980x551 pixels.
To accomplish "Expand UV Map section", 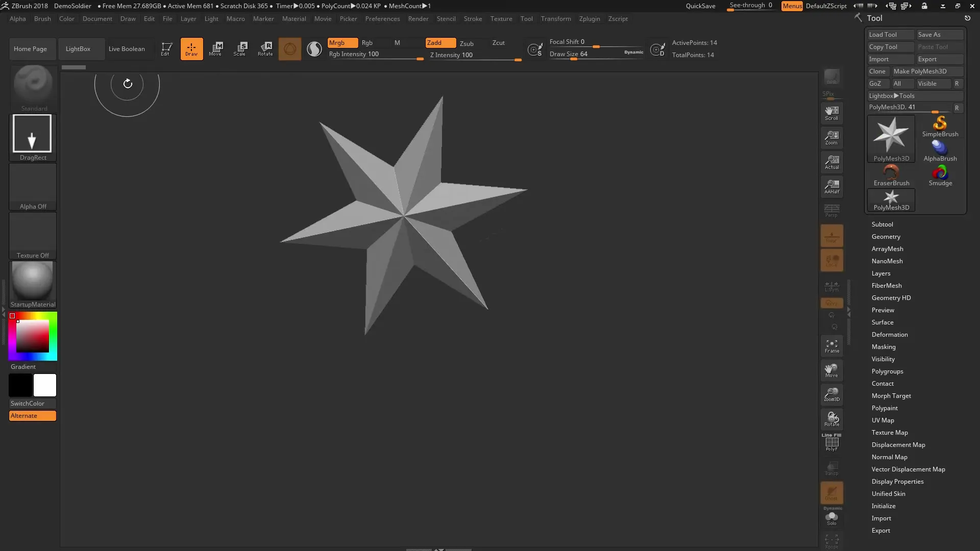I will 883,420.
